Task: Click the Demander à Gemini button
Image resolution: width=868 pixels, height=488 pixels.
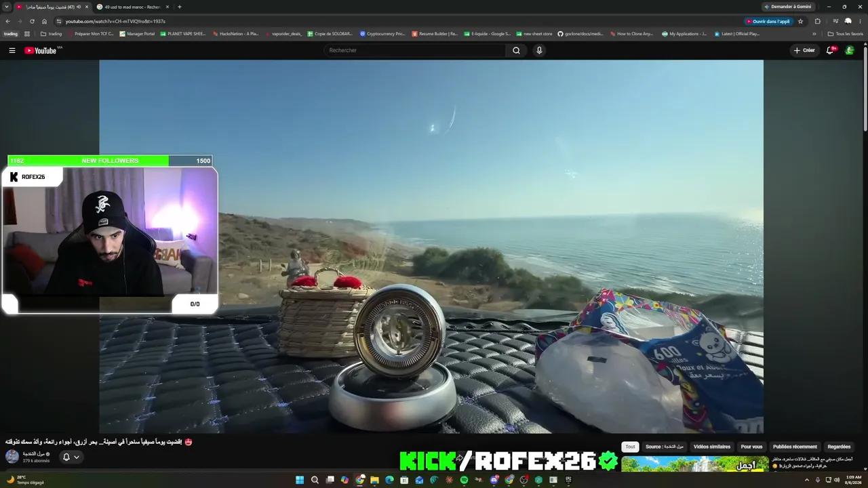Action: click(x=788, y=7)
